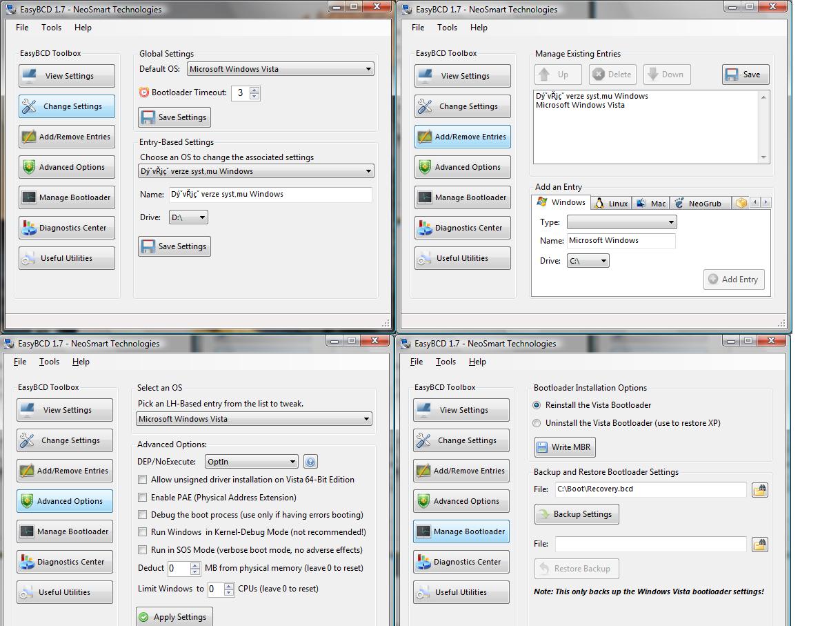Click Write MBR button

[x=564, y=447]
